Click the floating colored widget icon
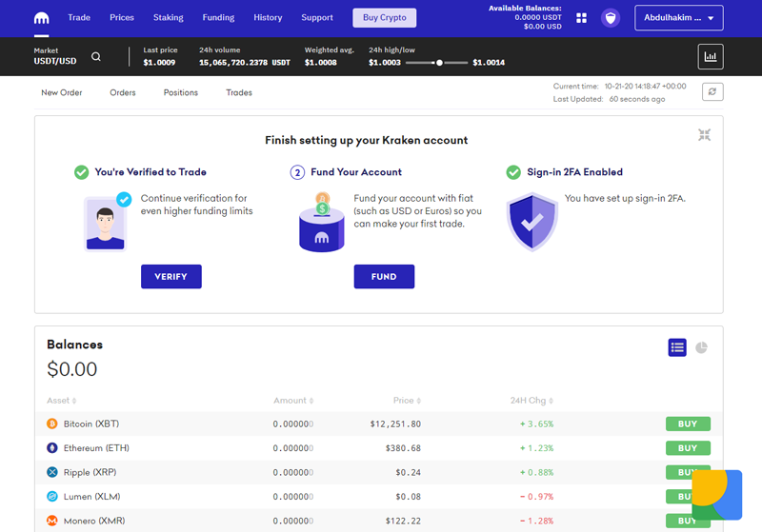 pos(717,495)
